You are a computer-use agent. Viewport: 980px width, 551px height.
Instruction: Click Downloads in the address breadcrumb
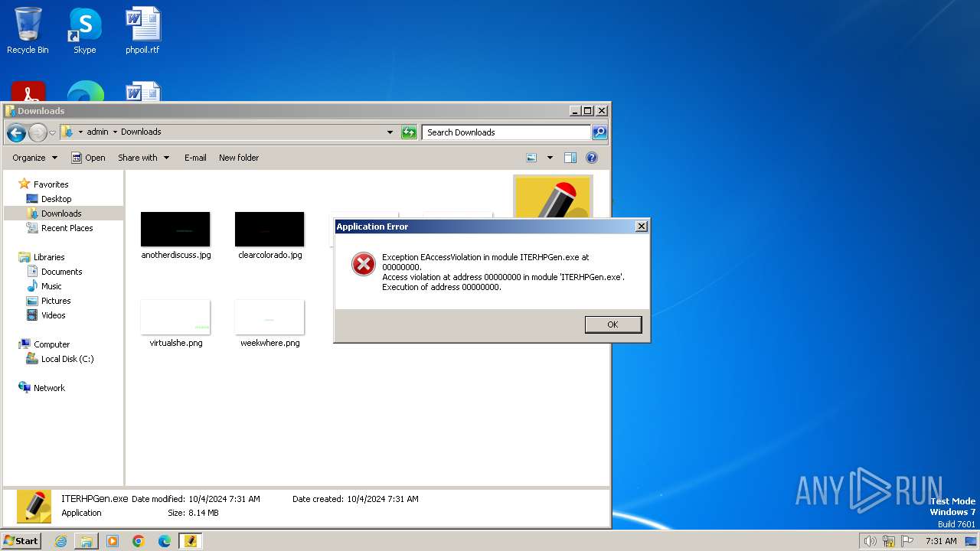(x=141, y=132)
